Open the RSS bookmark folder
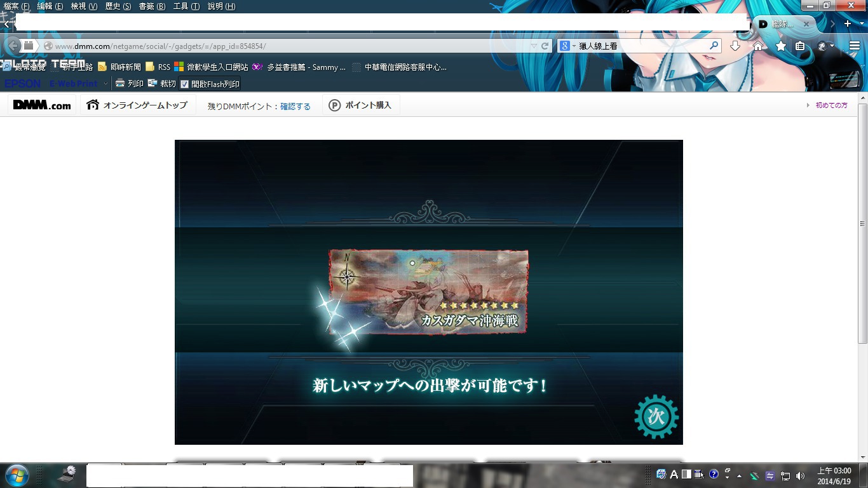 tap(158, 67)
